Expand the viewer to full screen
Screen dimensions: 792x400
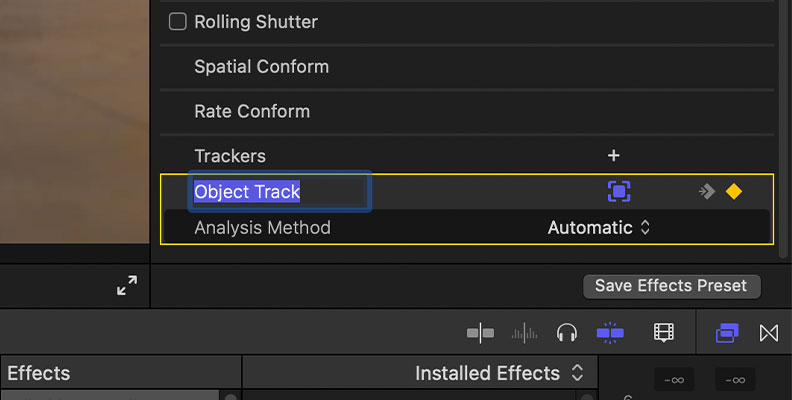pos(127,285)
